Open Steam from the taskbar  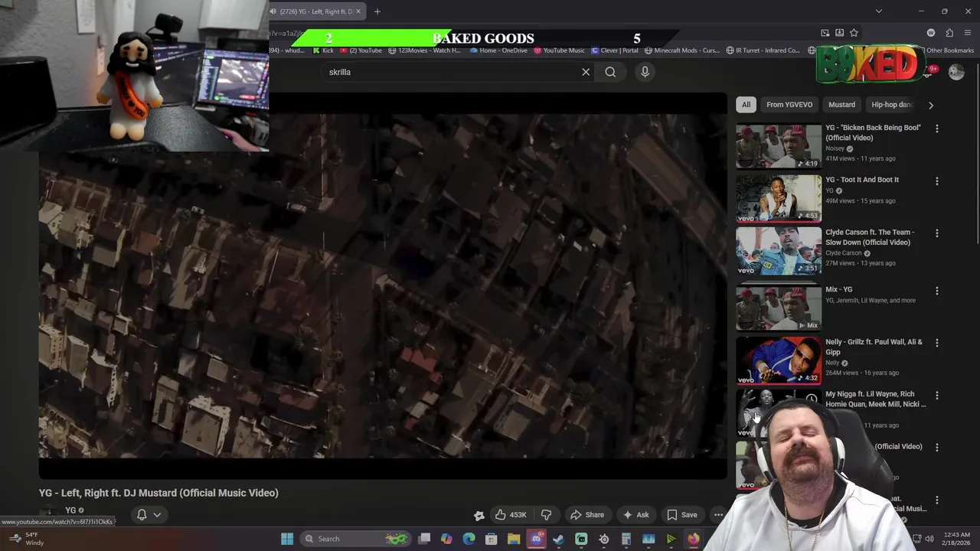point(559,539)
